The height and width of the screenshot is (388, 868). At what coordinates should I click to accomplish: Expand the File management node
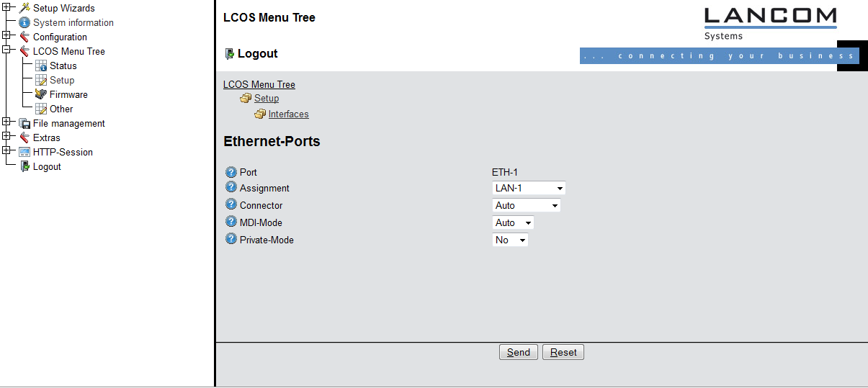6,122
